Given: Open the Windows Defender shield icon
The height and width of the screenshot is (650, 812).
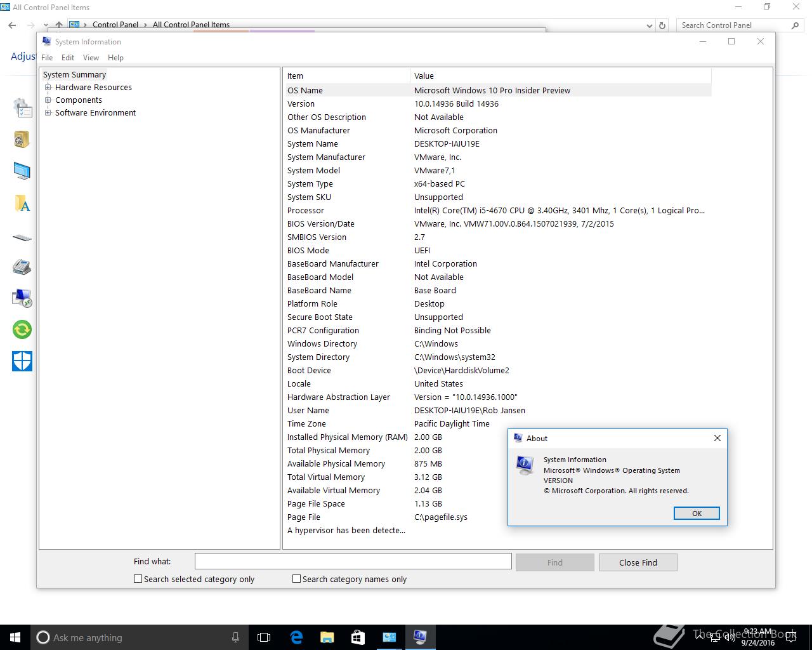Looking at the screenshot, I should pos(22,361).
